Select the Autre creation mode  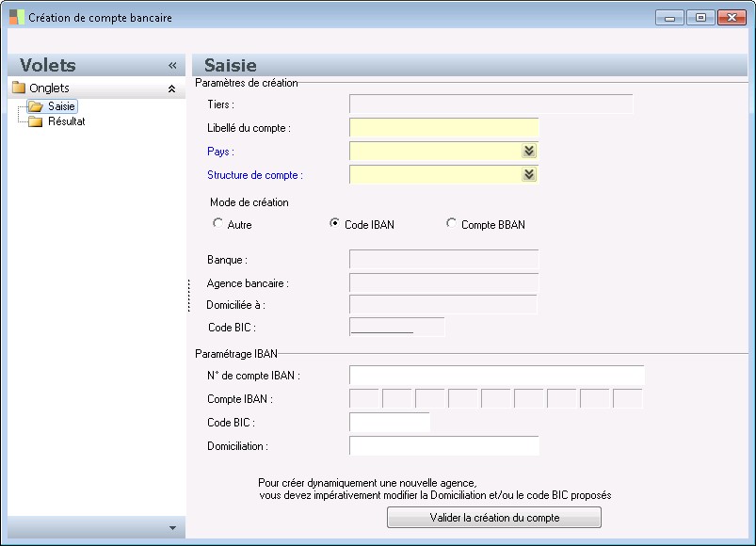(218, 224)
